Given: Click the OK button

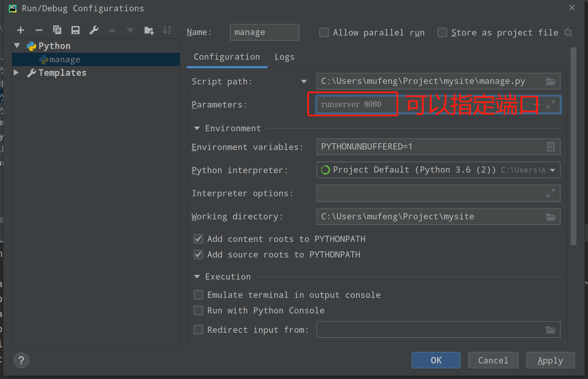Looking at the screenshot, I should (x=436, y=360).
